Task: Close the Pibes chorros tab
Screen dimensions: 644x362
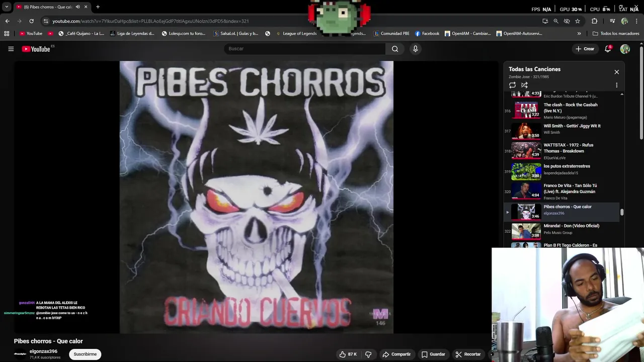Action: click(x=86, y=7)
